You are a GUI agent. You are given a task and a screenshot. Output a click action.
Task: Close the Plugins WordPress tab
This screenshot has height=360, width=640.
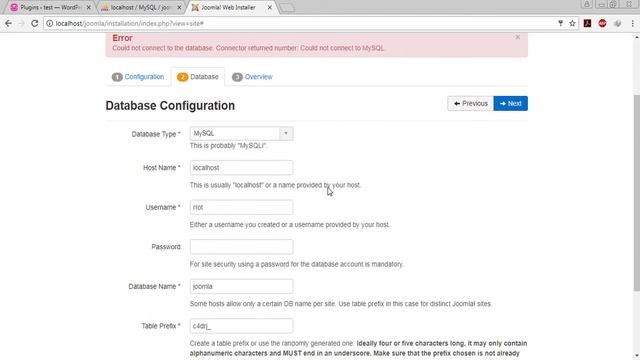[89, 7]
